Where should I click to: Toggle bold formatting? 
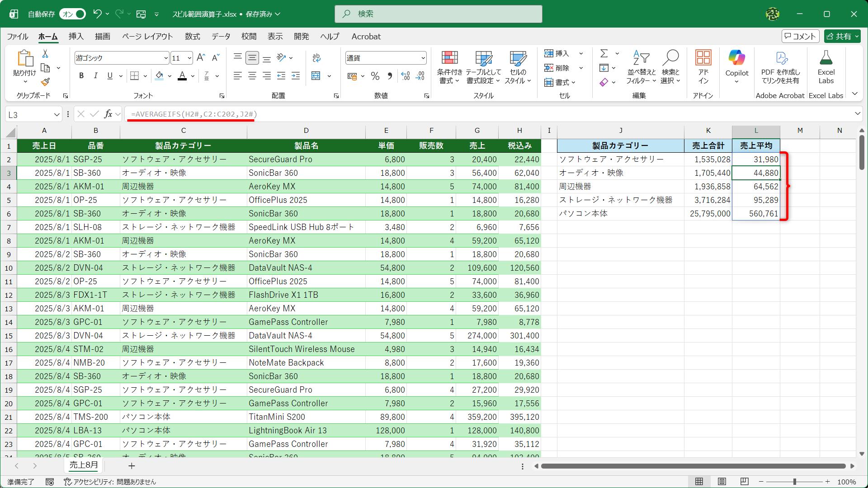click(x=81, y=76)
